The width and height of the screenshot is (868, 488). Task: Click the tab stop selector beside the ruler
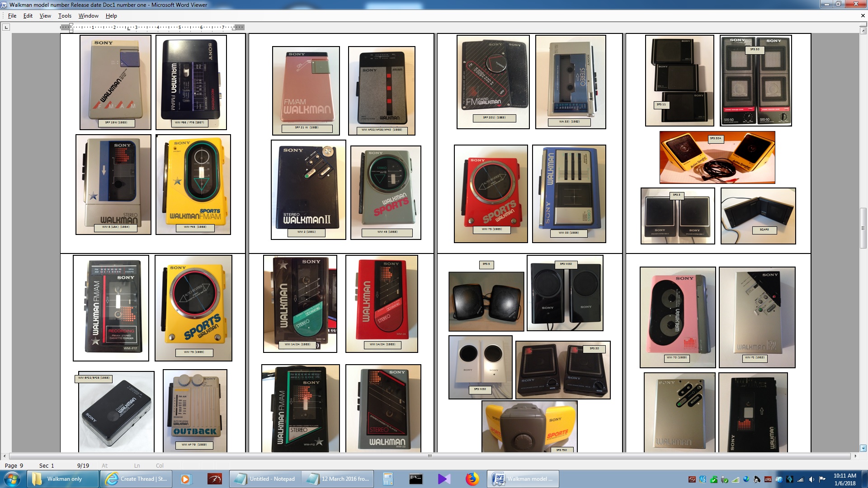(6, 28)
